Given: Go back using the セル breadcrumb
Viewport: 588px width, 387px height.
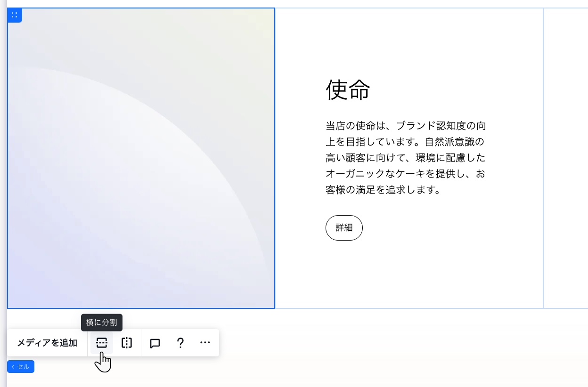Looking at the screenshot, I should (x=21, y=367).
